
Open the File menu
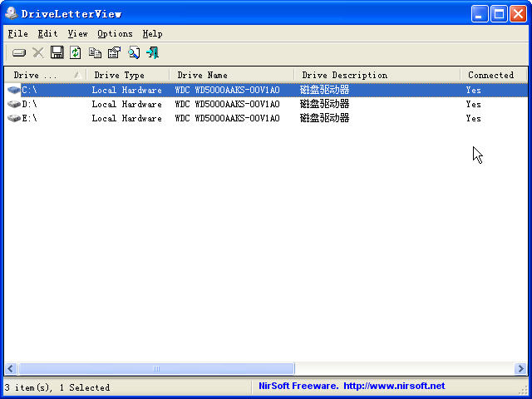(x=17, y=33)
